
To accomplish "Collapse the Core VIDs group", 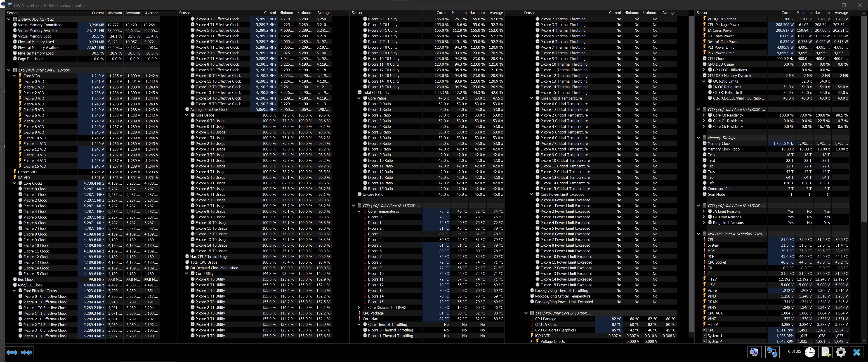I will click(14, 76).
